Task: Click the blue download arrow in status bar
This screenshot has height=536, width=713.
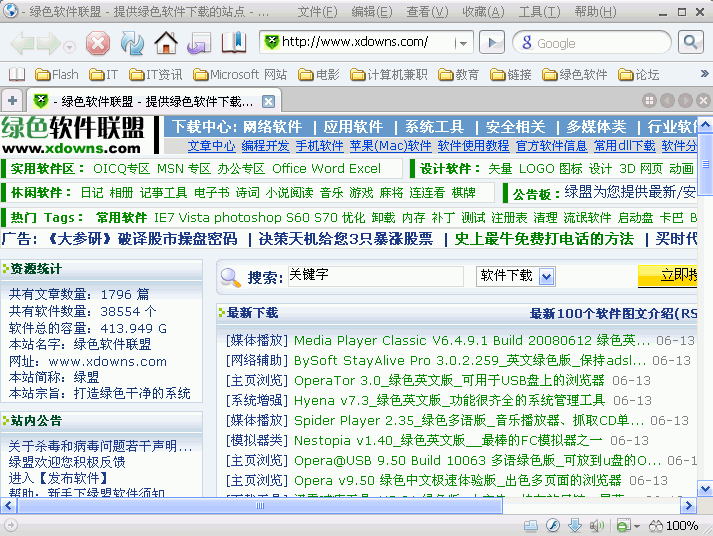Action: click(x=575, y=526)
